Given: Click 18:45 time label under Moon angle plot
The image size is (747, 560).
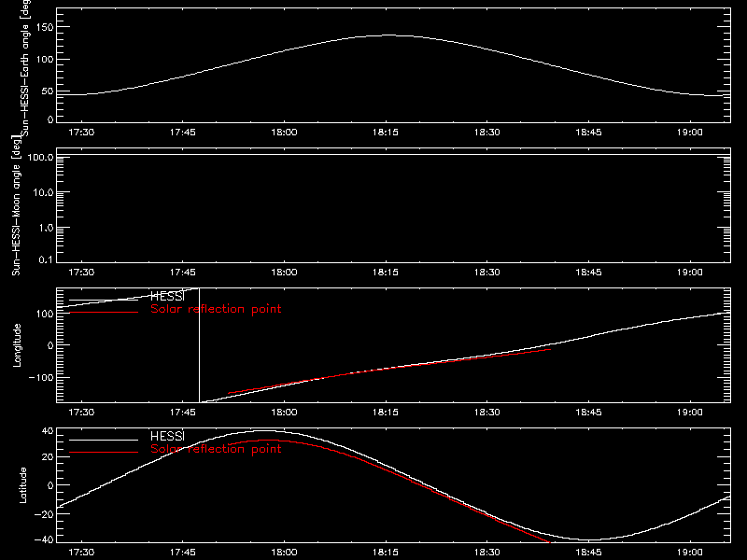Looking at the screenshot, I should (x=588, y=273).
